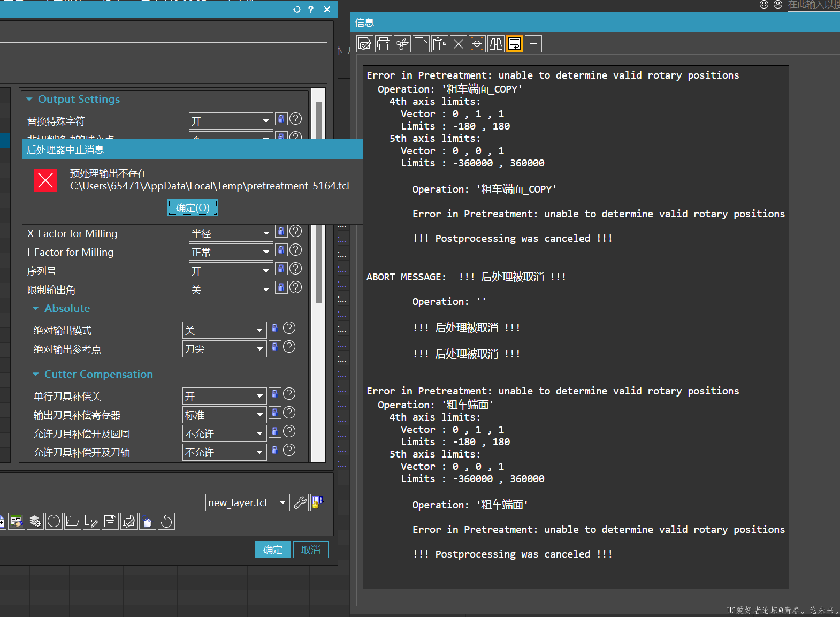Click the Paste clipboard icon in 信息 toolbar
The height and width of the screenshot is (617, 840).
pos(440,44)
